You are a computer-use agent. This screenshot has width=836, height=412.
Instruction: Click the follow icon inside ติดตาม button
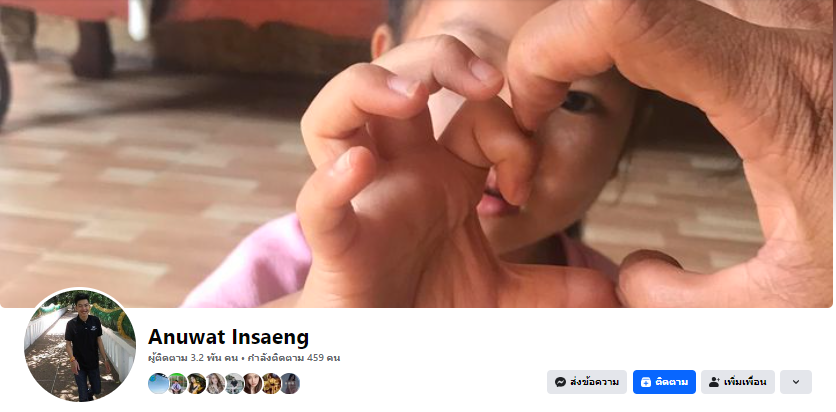(646, 382)
